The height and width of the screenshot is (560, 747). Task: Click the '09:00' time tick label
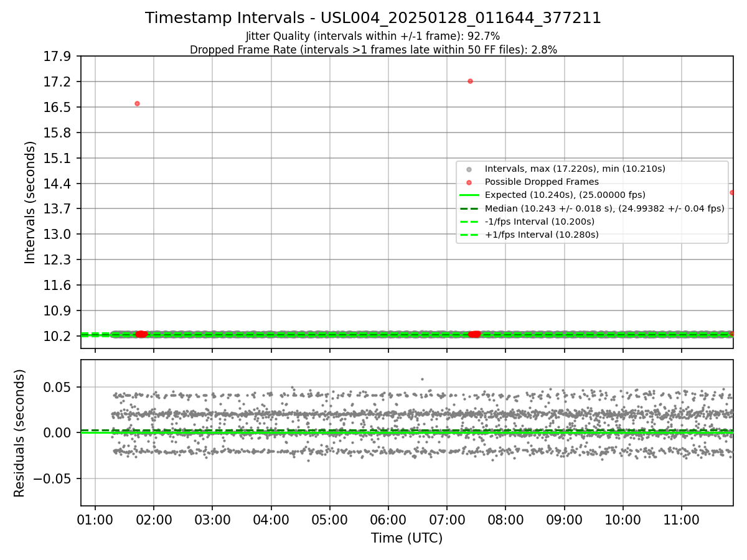click(x=564, y=520)
